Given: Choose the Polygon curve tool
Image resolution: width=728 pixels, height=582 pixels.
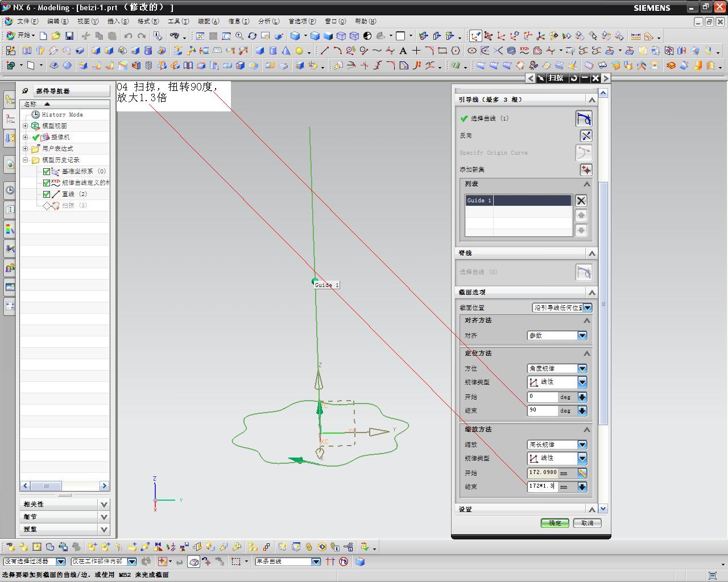Looking at the screenshot, I should (456, 51).
